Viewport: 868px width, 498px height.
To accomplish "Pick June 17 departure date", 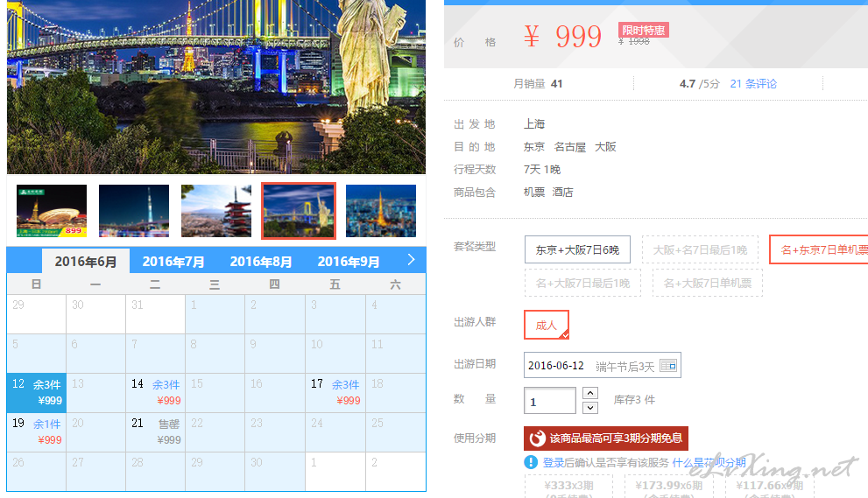I will pyautogui.click(x=335, y=392).
